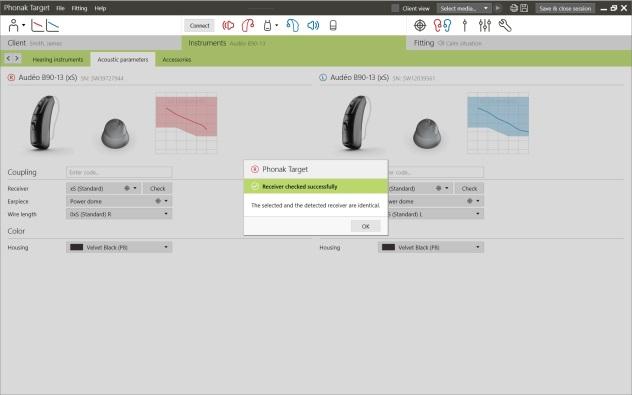Click the right coupling code input field
This screenshot has height=395, width=632.
pos(435,172)
